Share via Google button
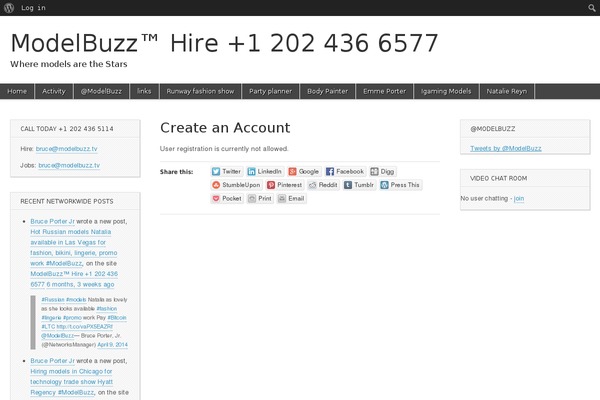Screen dimensions: 600x400 [x=303, y=171]
